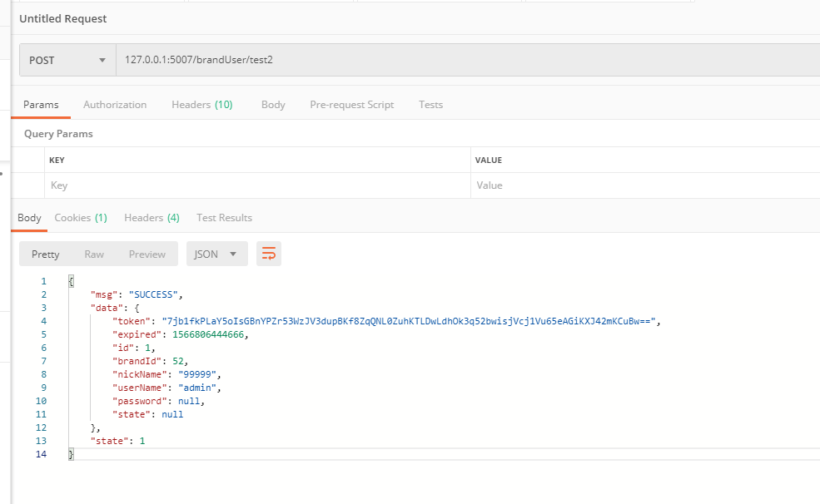Click the "state": null entry on line 11
This screenshot has height=504, width=820.
click(x=147, y=414)
